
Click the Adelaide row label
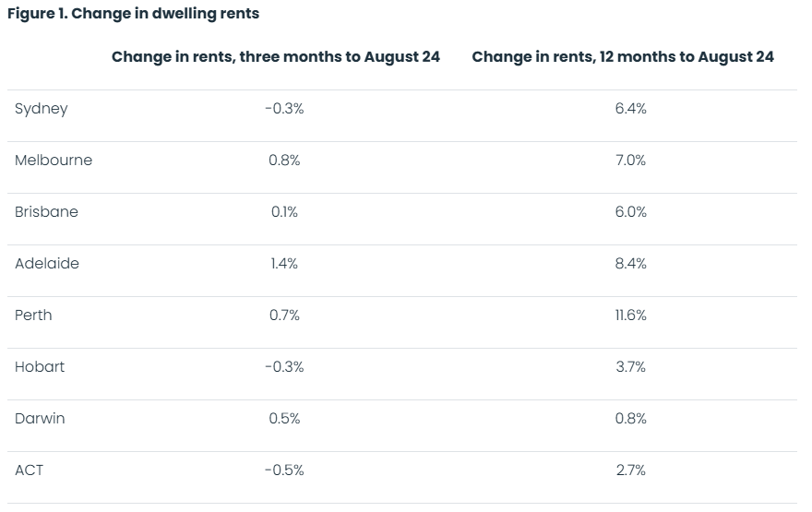pos(47,264)
